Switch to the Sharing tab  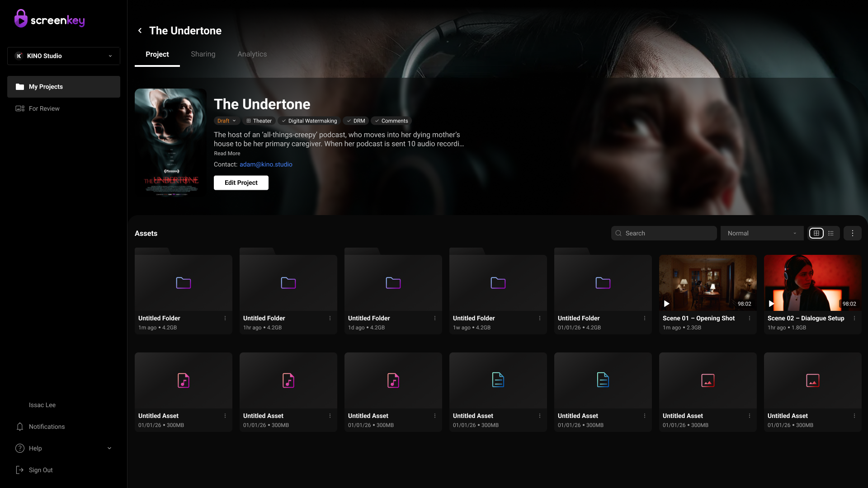(x=203, y=54)
